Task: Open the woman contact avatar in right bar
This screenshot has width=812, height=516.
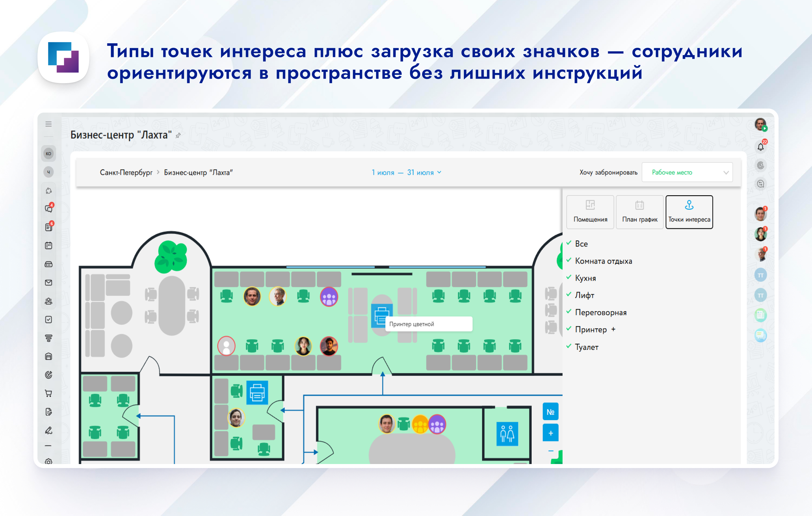Action: pyautogui.click(x=760, y=234)
